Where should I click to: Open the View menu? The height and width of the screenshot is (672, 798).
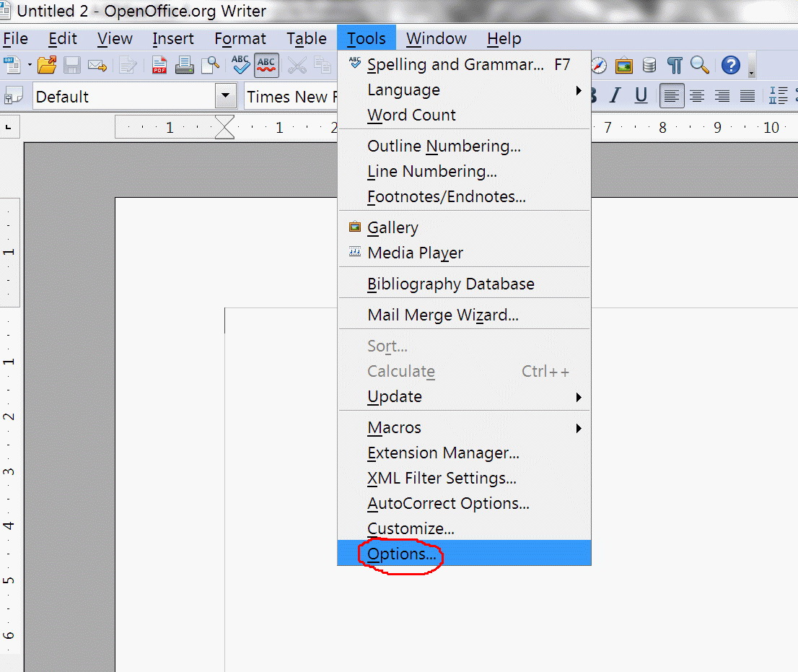(115, 39)
